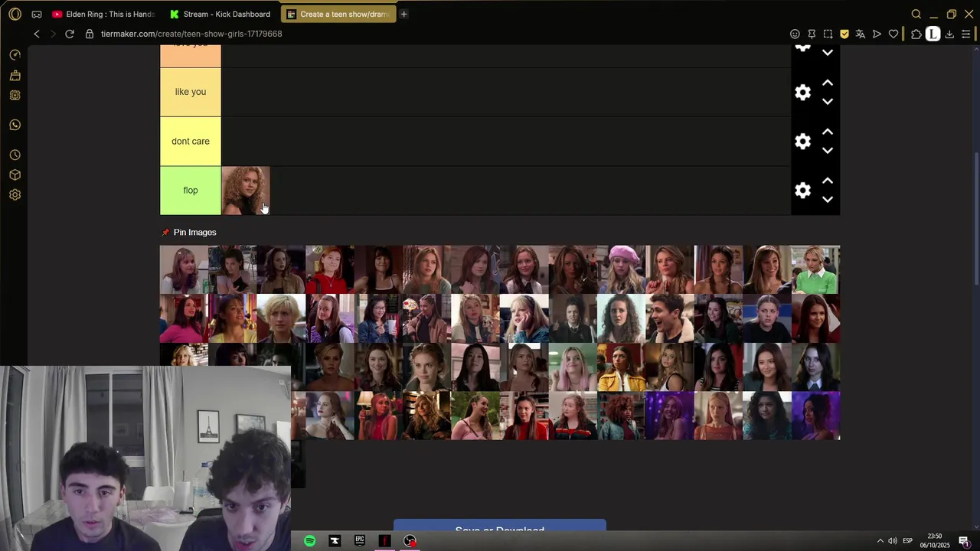Open the browser tab search magnifier
The width and height of the screenshot is (980, 551).
point(916,14)
